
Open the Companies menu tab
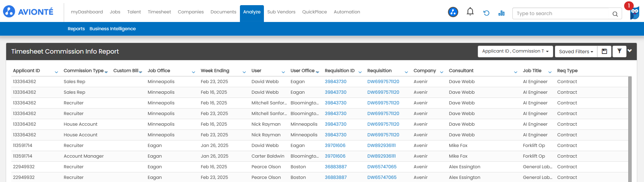coord(191,12)
